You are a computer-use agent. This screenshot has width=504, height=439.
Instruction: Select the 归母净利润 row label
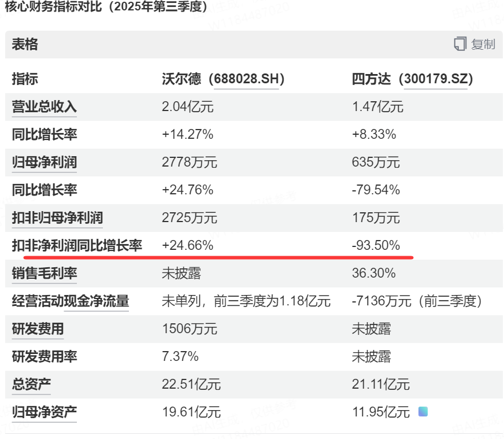(45, 163)
